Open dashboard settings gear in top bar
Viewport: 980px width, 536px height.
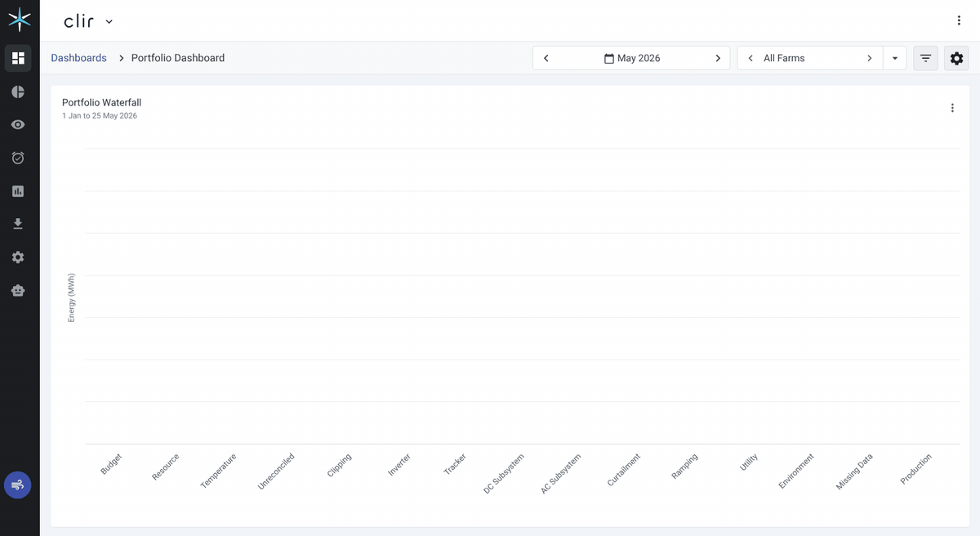click(956, 58)
